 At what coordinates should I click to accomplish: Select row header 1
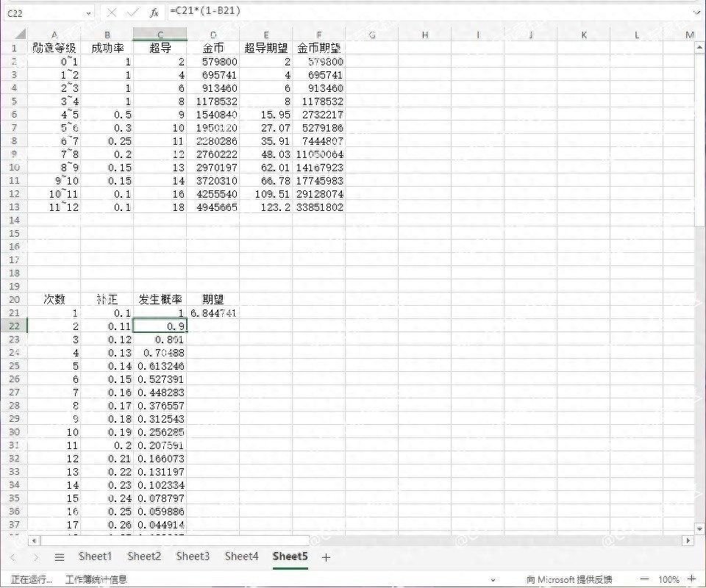coord(14,48)
